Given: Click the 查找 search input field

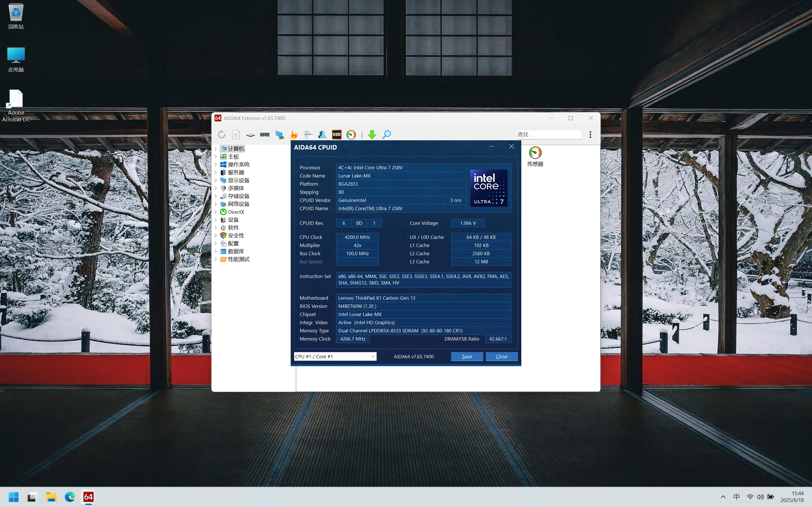Looking at the screenshot, I should coord(549,134).
